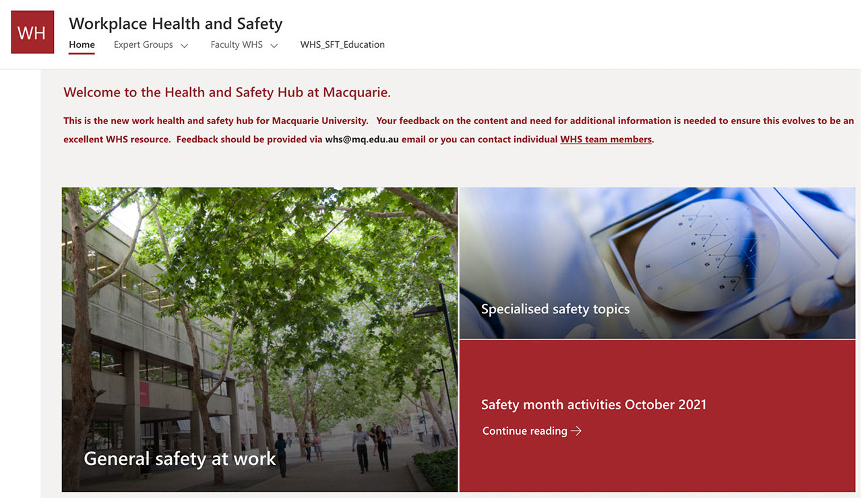This screenshot has height=498, width=868.
Task: Click the General safety at work caption text
Action: click(180, 459)
